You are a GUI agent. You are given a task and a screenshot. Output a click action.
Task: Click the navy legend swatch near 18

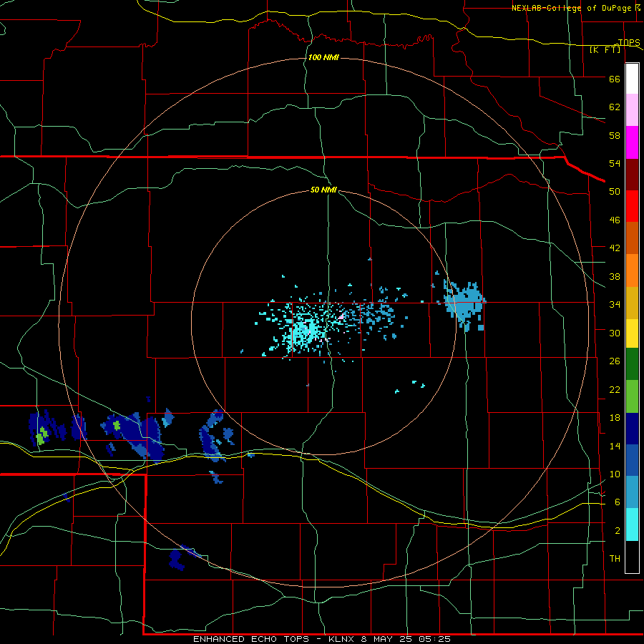(632, 429)
